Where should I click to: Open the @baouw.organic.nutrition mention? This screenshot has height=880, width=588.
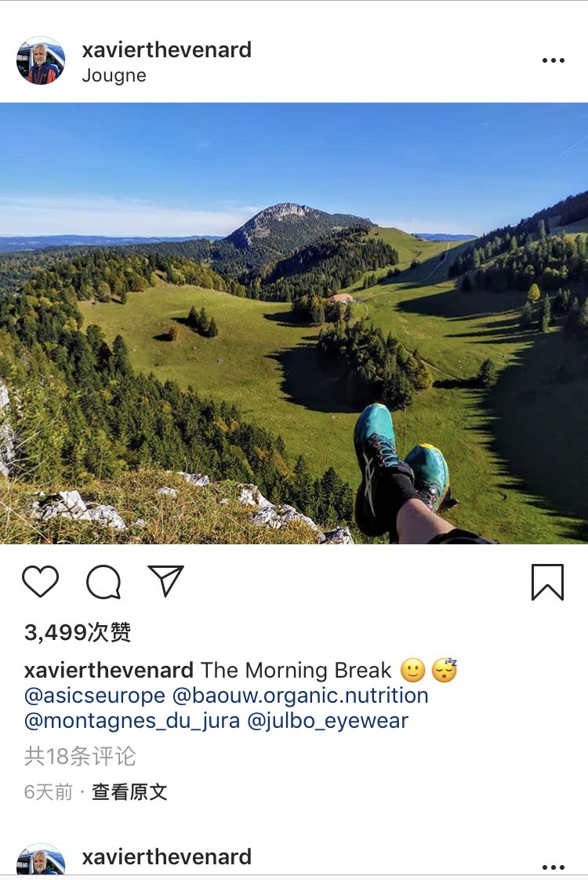pos(300,696)
